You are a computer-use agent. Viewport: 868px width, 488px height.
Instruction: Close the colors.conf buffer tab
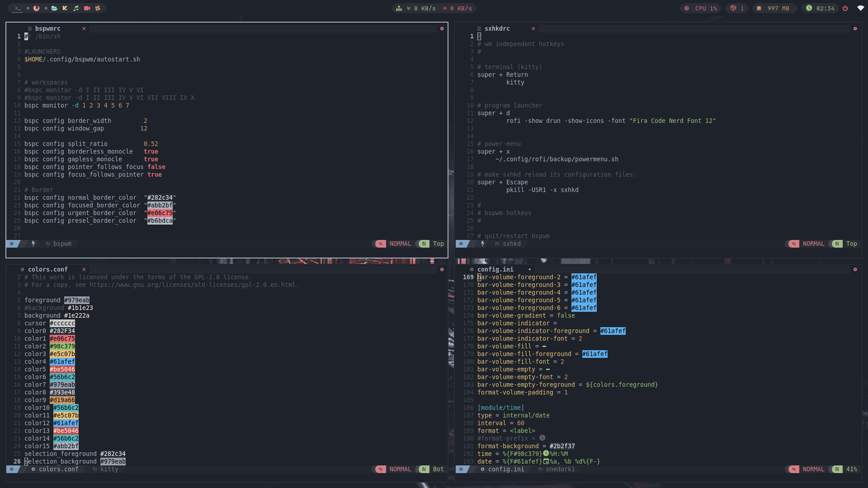(84, 269)
